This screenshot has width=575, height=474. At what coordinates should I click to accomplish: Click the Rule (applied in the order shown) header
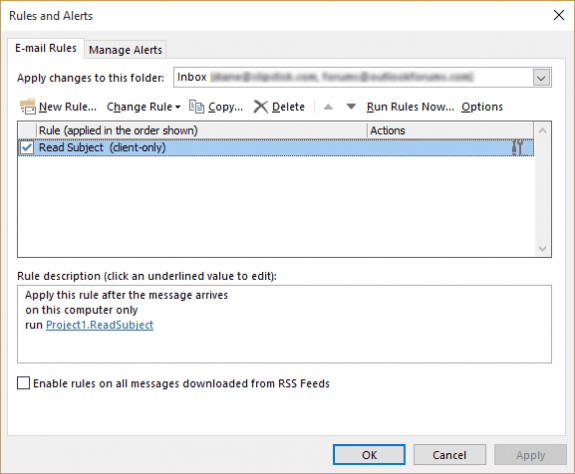point(202,131)
